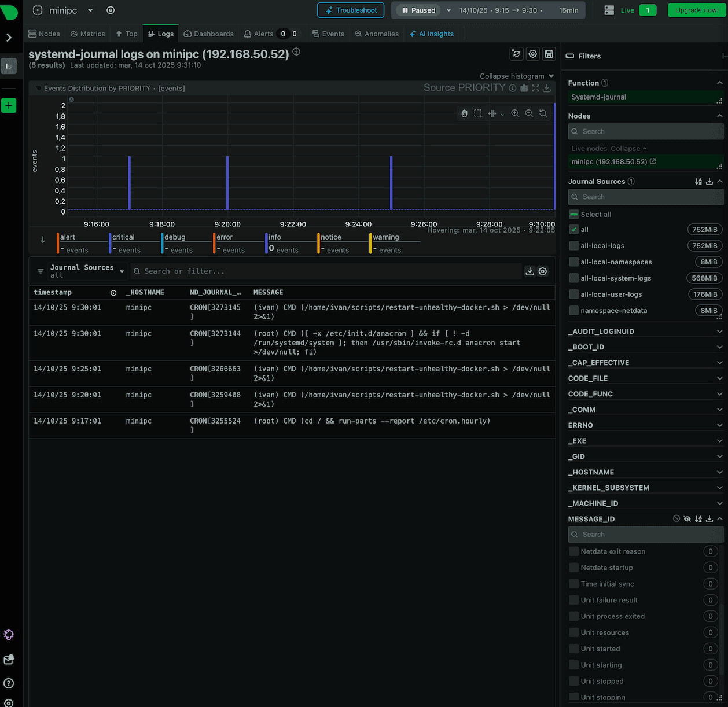Viewport: 728px width, 707px height.
Task: Expand the left sidebar arrow
Action: tap(9, 38)
